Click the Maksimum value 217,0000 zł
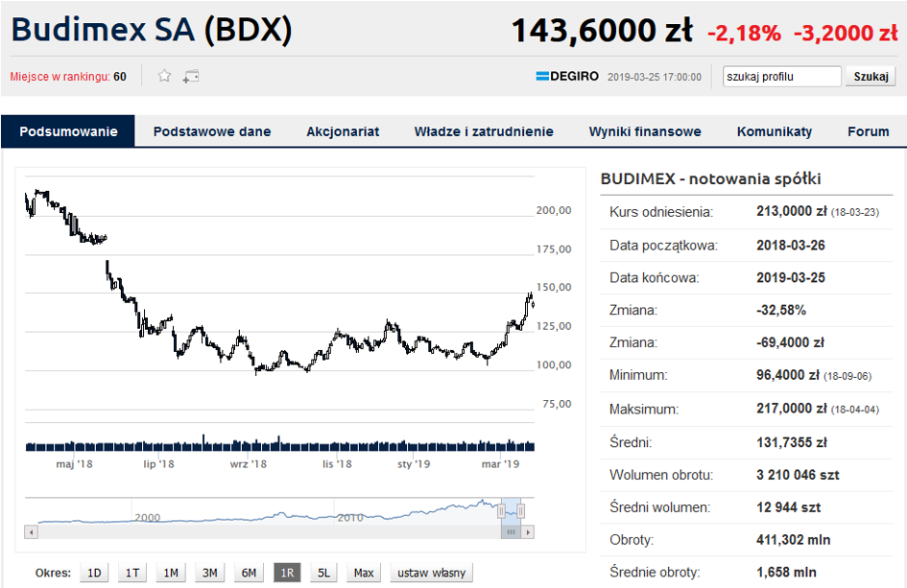The width and height of the screenshot is (907, 588). [791, 409]
